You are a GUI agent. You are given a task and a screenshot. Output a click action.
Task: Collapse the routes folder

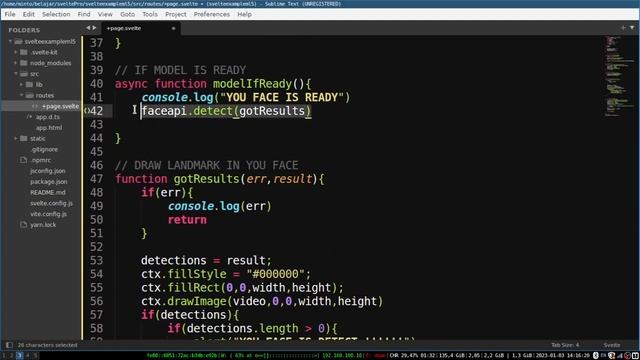(x=21, y=95)
